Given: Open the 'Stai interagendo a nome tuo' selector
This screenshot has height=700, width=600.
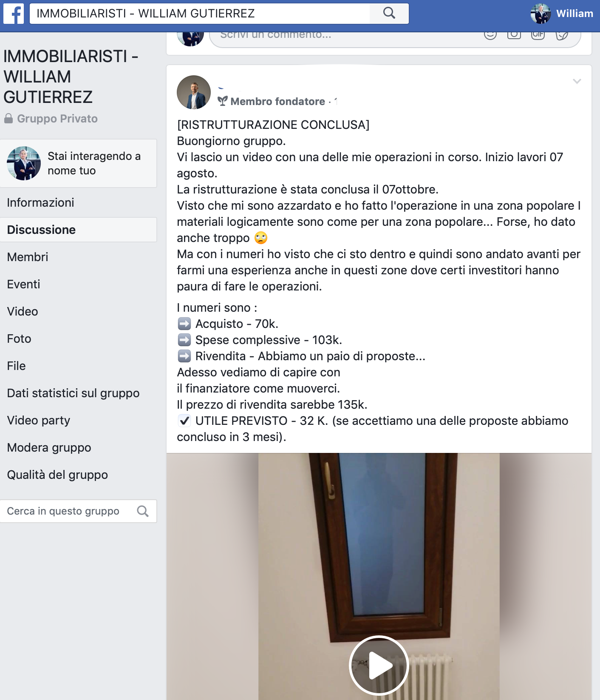Looking at the screenshot, I should click(78, 163).
